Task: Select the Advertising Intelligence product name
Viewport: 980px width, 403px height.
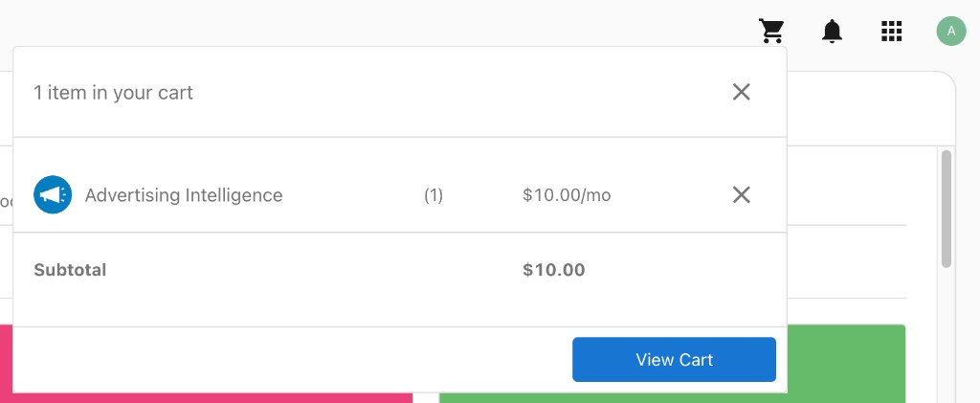Action: pos(184,195)
